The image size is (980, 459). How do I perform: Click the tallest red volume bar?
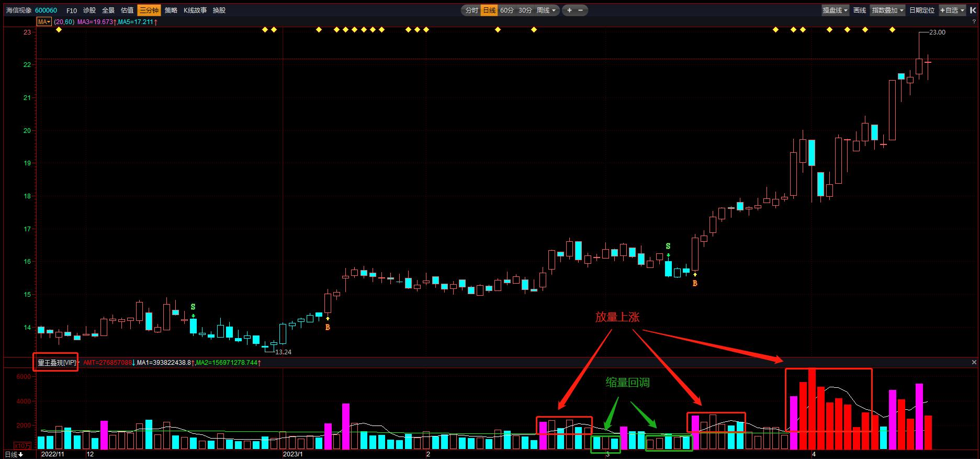(x=812, y=409)
